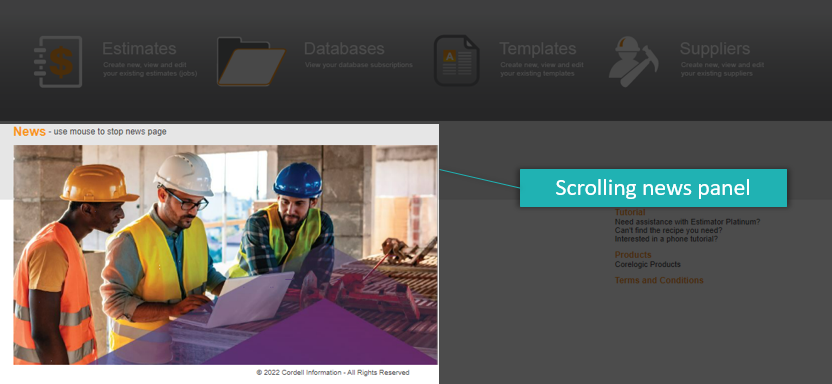
Task: Click the Estimates description 'Create new, view and edit'
Action: tap(145, 65)
